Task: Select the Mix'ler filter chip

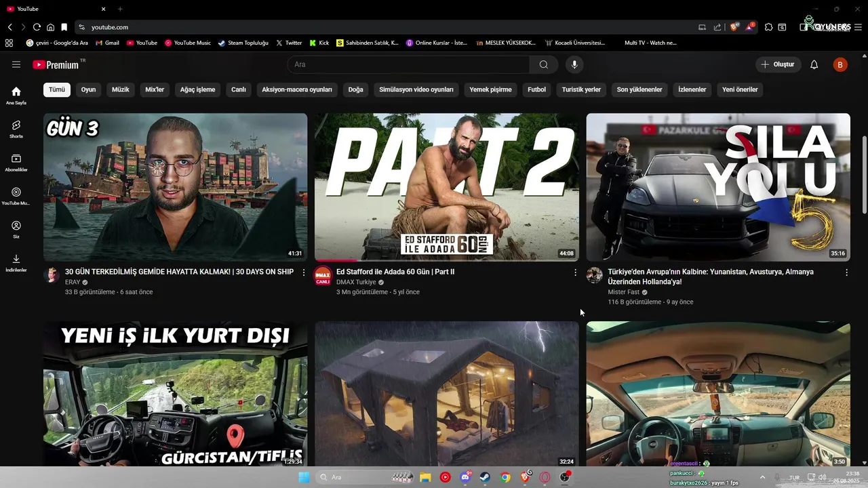Action: (x=155, y=89)
